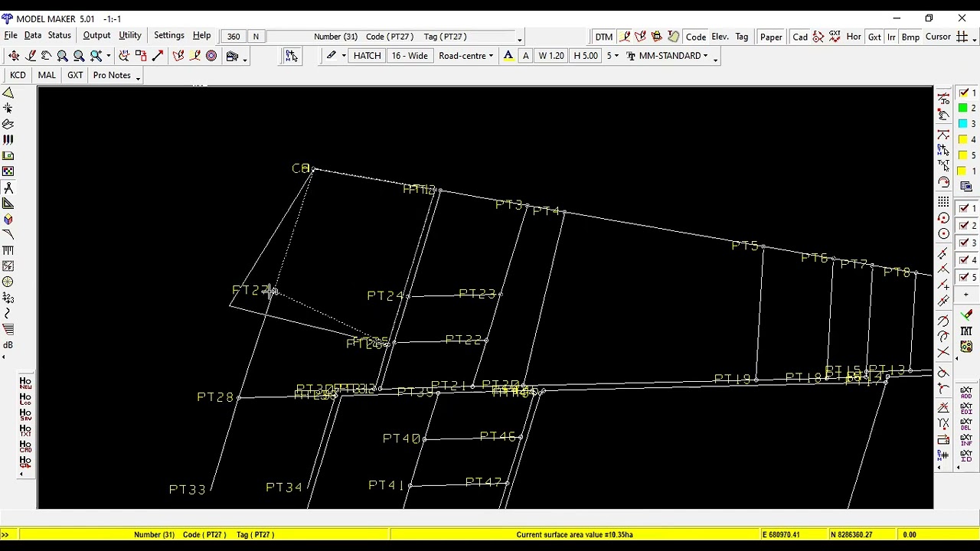Image resolution: width=980 pixels, height=551 pixels.
Task: Click the zoom in magnifier icon
Action: pos(62,56)
